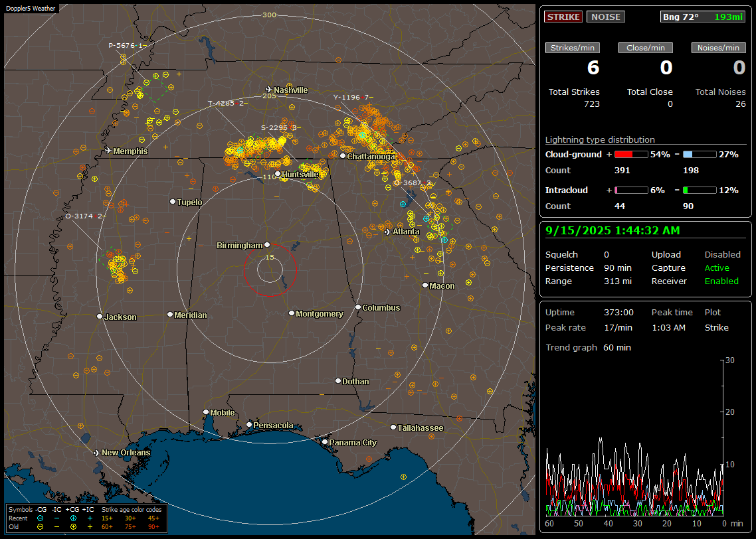
Task: Click the Capture status Active
Action: [717, 268]
